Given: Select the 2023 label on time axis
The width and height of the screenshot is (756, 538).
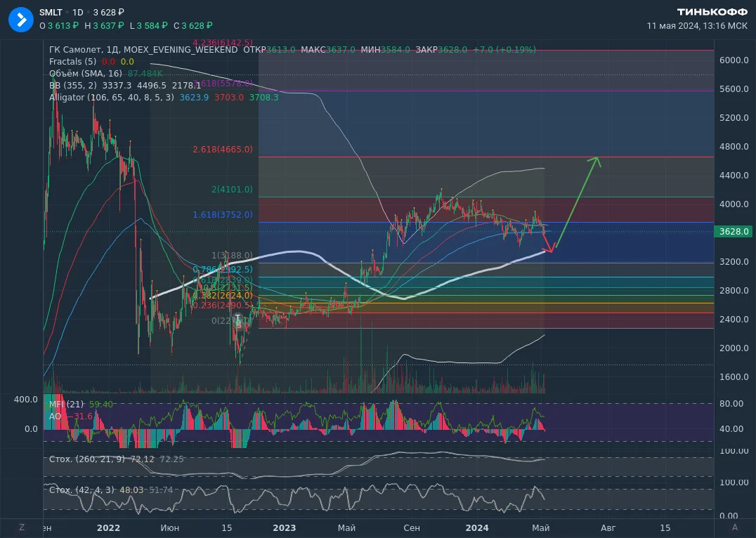Looking at the screenshot, I should [x=285, y=528].
